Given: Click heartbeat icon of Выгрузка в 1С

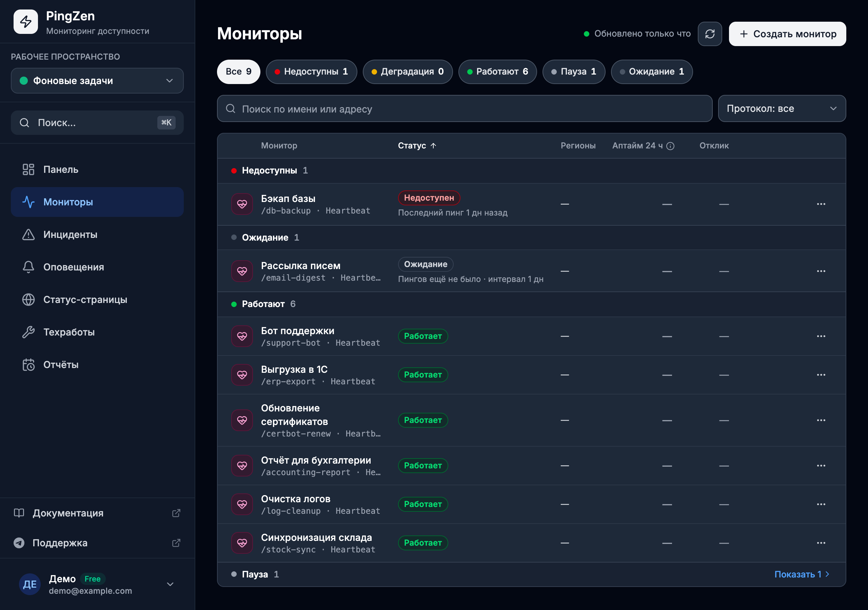Looking at the screenshot, I should (x=242, y=374).
